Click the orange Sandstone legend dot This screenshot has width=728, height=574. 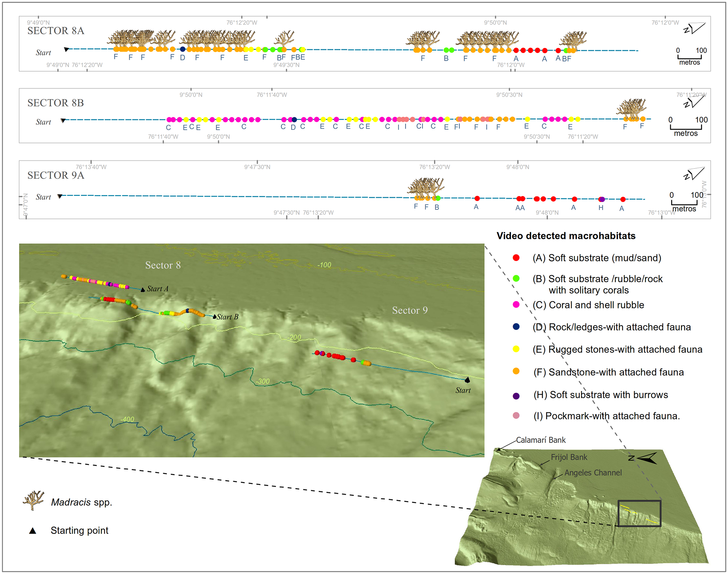pos(516,371)
